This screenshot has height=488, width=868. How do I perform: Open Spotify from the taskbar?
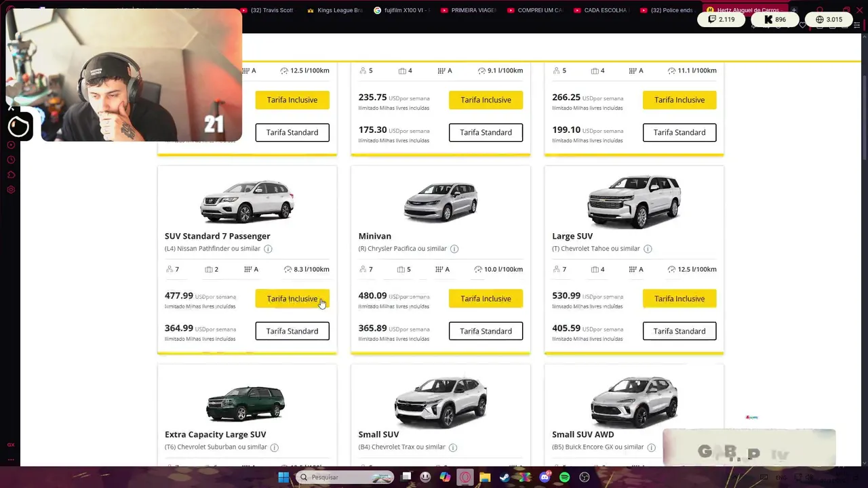pos(565,477)
